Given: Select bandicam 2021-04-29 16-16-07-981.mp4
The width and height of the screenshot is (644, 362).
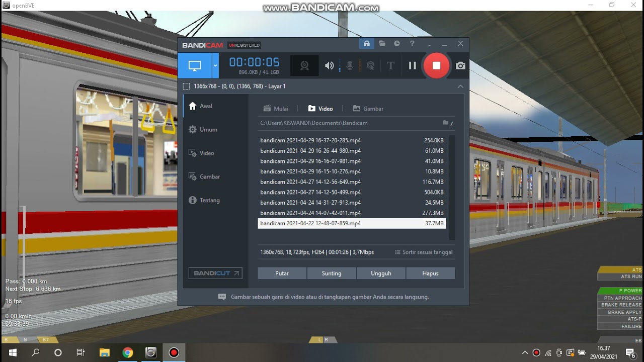Looking at the screenshot, I should pyautogui.click(x=352, y=161).
